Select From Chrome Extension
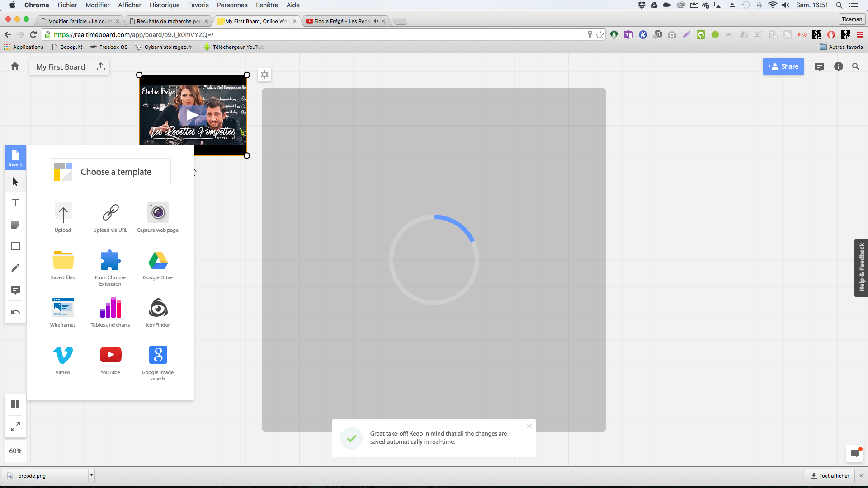868x488 pixels. coord(110,268)
